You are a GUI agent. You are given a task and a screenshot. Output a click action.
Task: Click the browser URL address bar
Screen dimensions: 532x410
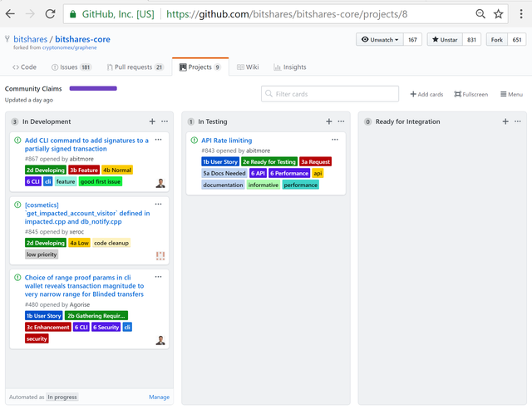[285, 14]
